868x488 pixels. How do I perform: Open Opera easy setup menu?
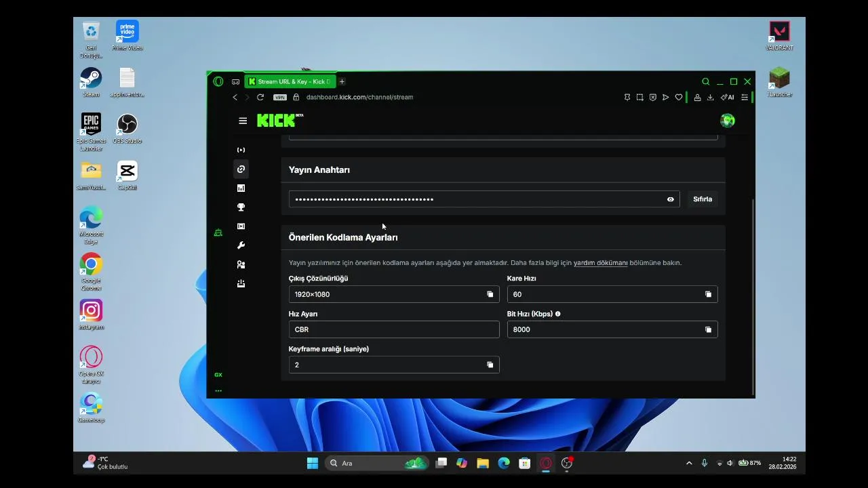[745, 98]
